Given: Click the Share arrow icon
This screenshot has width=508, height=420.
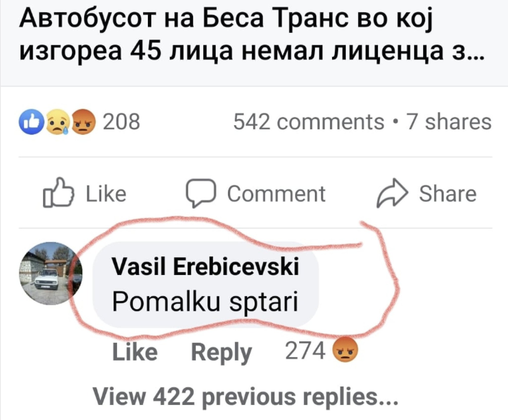Looking at the screenshot, I should [392, 193].
